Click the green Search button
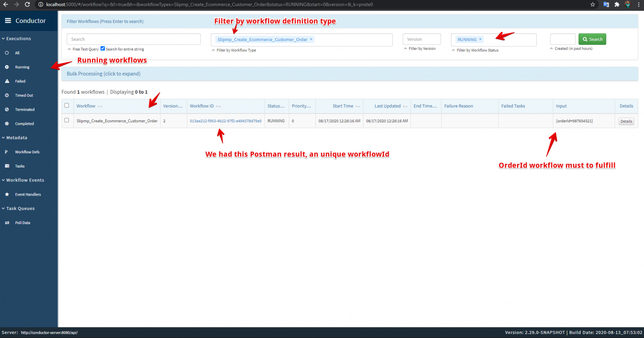Viewport: 644px width, 338px height. [x=592, y=39]
